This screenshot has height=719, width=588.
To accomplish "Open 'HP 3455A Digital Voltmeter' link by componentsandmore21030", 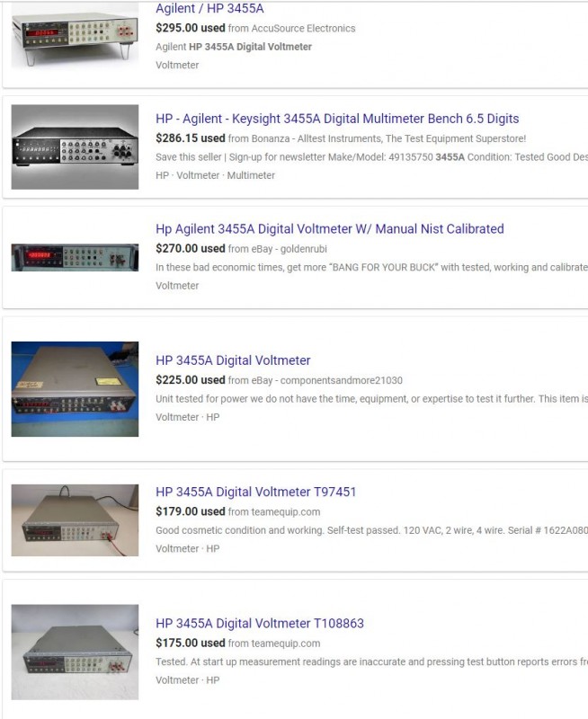I will 233,360.
